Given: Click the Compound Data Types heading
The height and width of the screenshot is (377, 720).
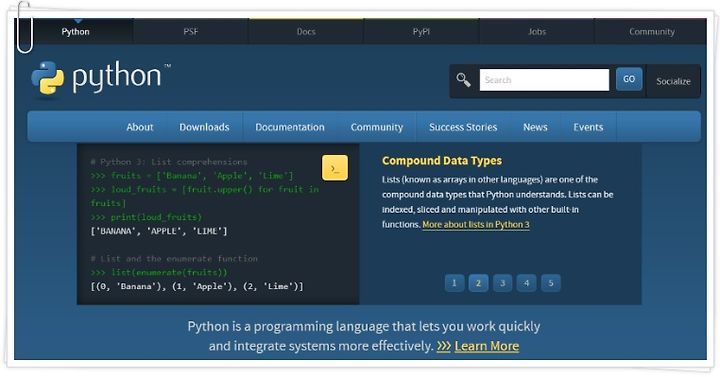Looking at the screenshot, I should 442,161.
